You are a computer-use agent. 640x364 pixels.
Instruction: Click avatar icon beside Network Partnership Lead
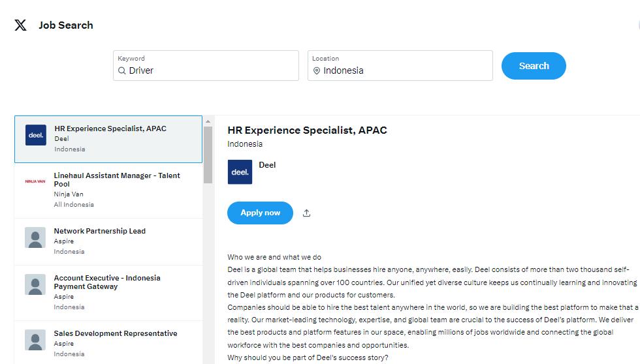(35, 237)
